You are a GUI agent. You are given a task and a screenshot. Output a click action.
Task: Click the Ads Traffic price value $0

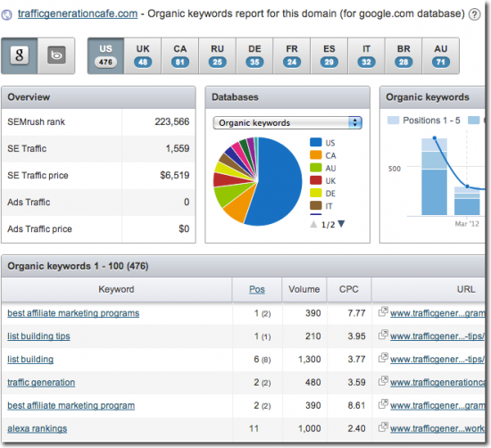[x=184, y=228]
